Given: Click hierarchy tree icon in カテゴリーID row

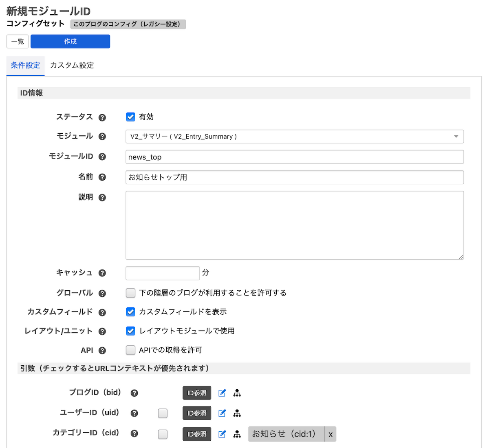Looking at the screenshot, I should (237, 434).
